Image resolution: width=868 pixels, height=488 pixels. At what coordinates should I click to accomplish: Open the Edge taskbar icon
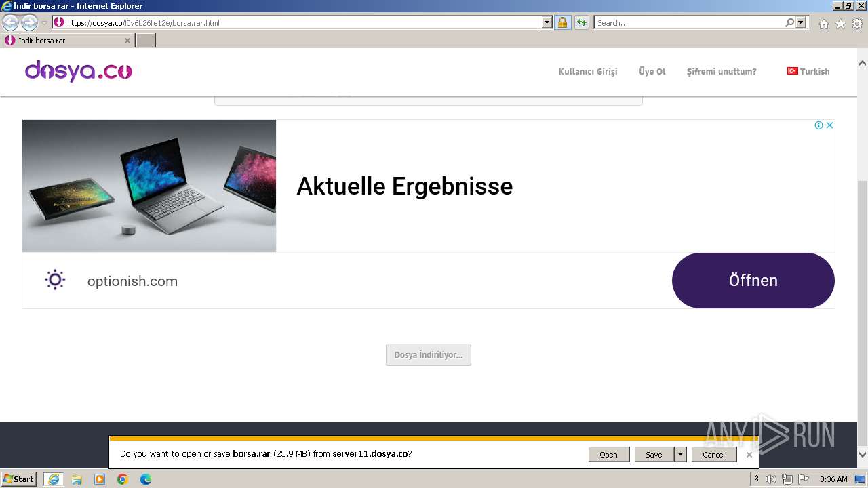(x=146, y=479)
